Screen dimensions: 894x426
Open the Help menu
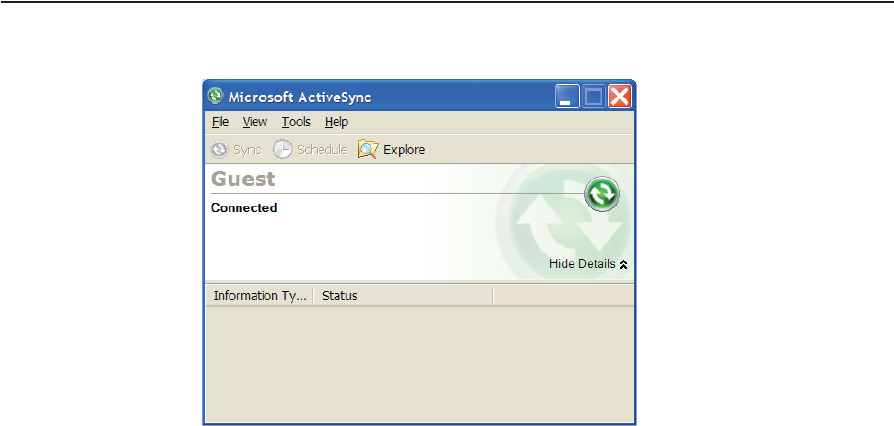336,122
